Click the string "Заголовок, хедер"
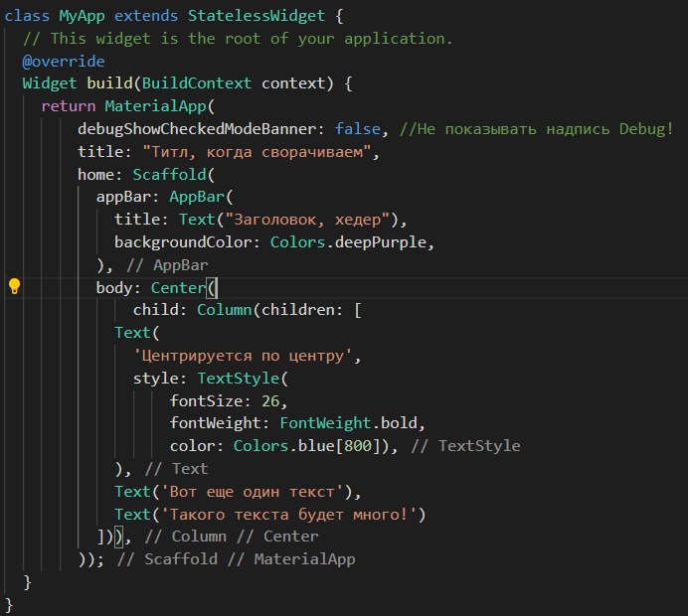 pos(306,220)
